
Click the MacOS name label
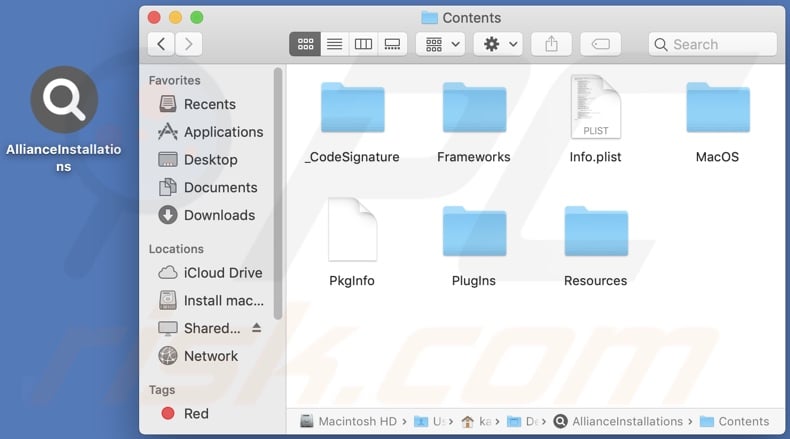(717, 157)
